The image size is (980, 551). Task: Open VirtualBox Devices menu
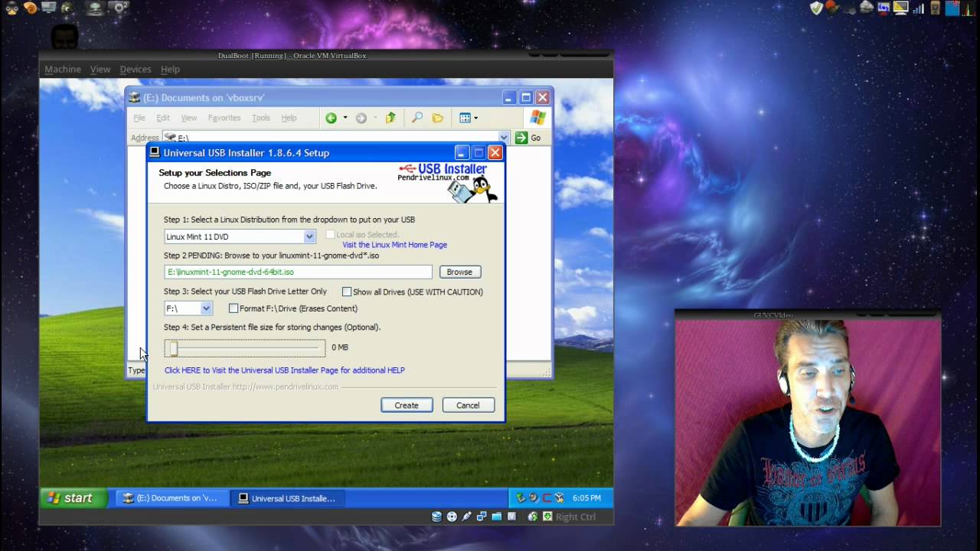[136, 69]
